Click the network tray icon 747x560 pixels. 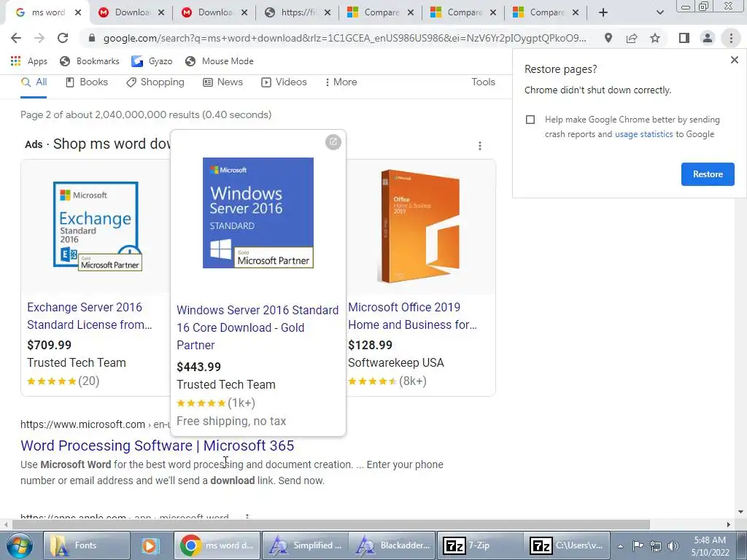click(x=656, y=546)
